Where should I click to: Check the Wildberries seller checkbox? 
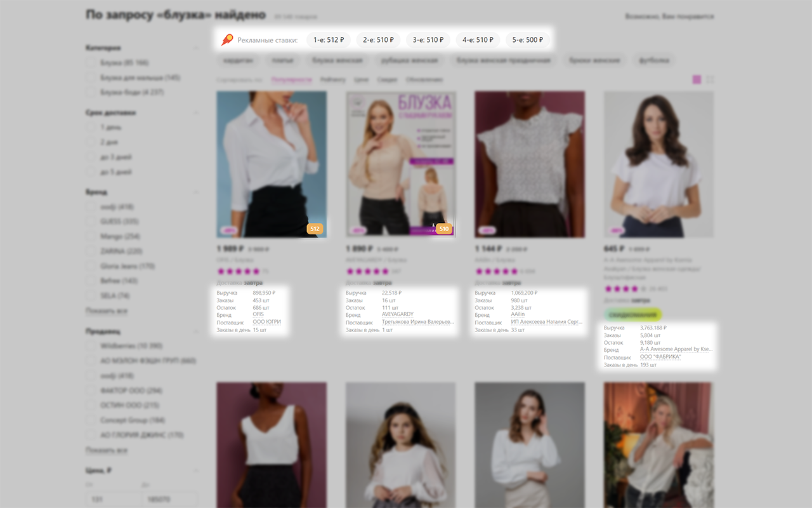(x=91, y=346)
